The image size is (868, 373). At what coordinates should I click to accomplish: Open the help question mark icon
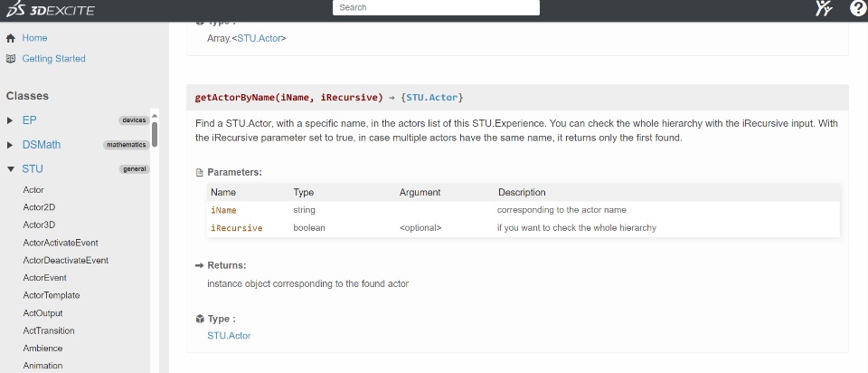857,9
